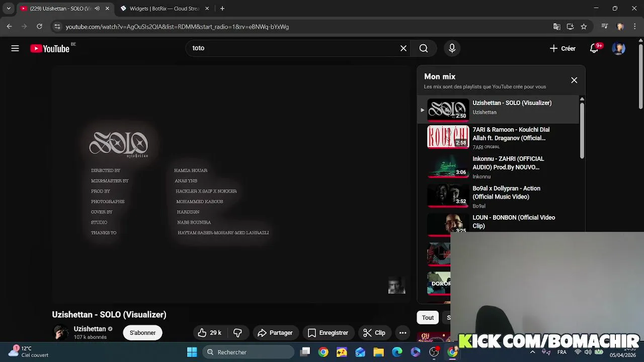Image resolution: width=644 pixels, height=362 pixels.
Task: Clear the search query with X
Action: click(404, 48)
